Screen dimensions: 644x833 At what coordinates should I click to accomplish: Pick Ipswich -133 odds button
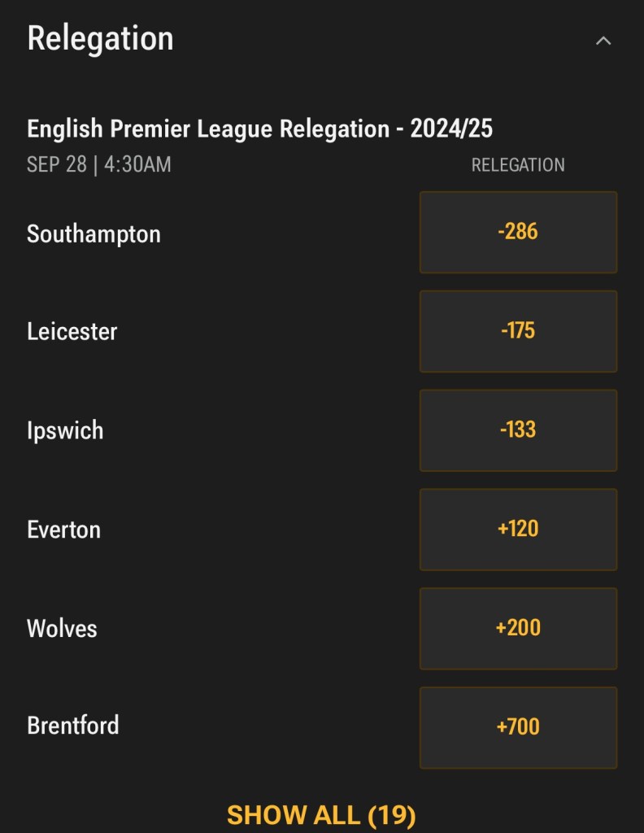point(518,430)
